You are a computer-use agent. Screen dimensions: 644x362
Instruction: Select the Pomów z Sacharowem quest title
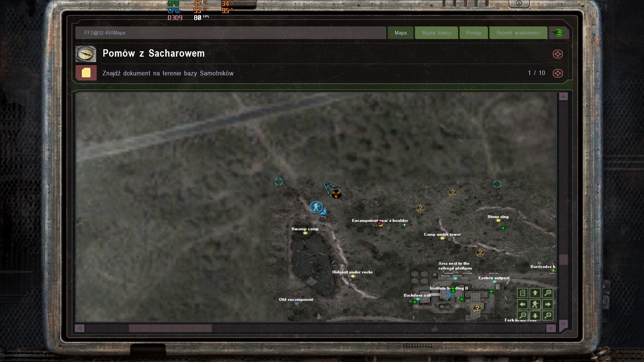[153, 53]
